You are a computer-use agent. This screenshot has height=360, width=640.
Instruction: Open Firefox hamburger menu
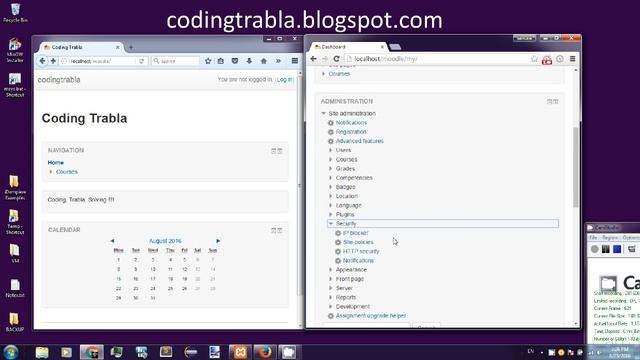(295, 61)
